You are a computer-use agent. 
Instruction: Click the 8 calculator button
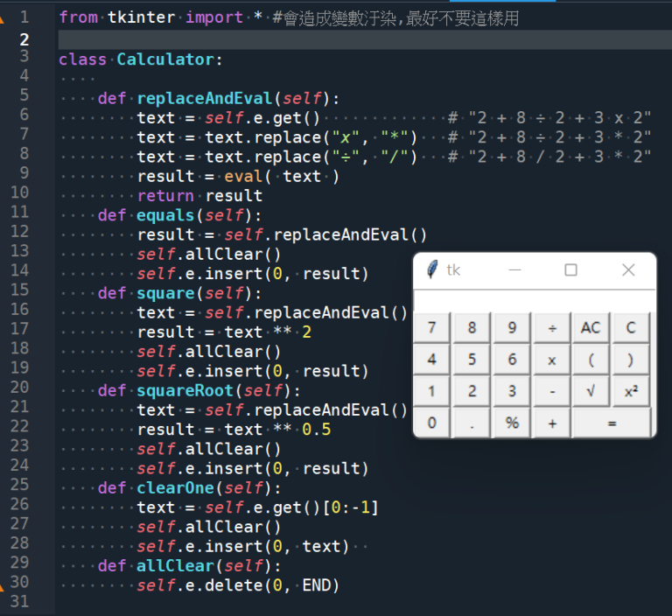(472, 328)
